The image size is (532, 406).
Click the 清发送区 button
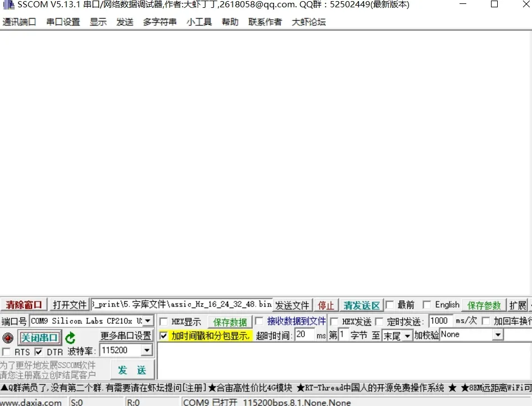click(362, 305)
